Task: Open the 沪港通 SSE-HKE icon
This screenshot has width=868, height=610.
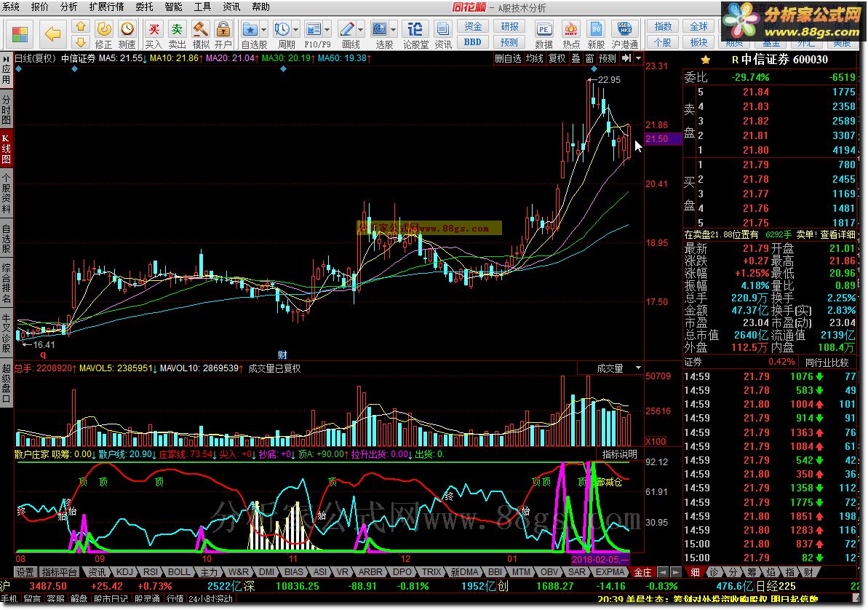Action: click(x=624, y=34)
